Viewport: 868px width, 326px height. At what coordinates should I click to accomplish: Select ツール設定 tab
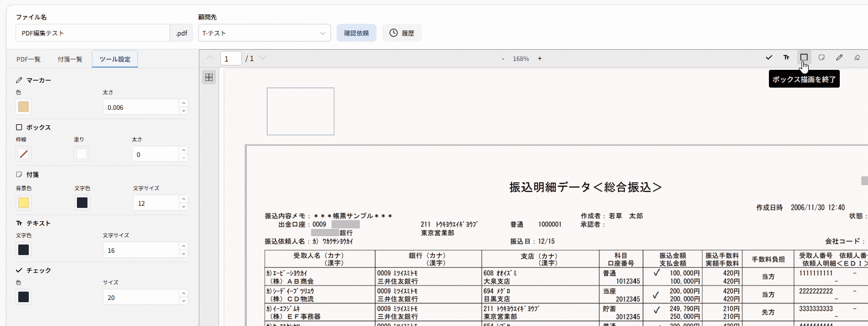click(115, 59)
